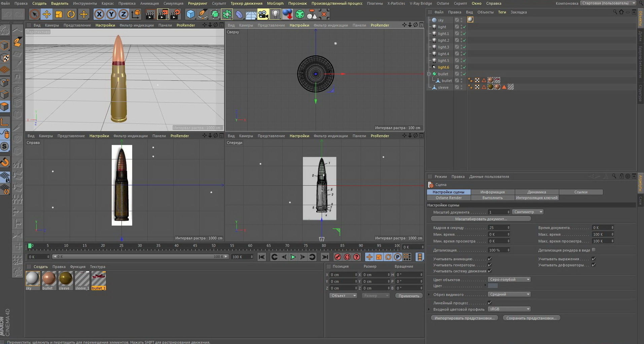Collapse the bullet object hierarchy

tap(429, 74)
